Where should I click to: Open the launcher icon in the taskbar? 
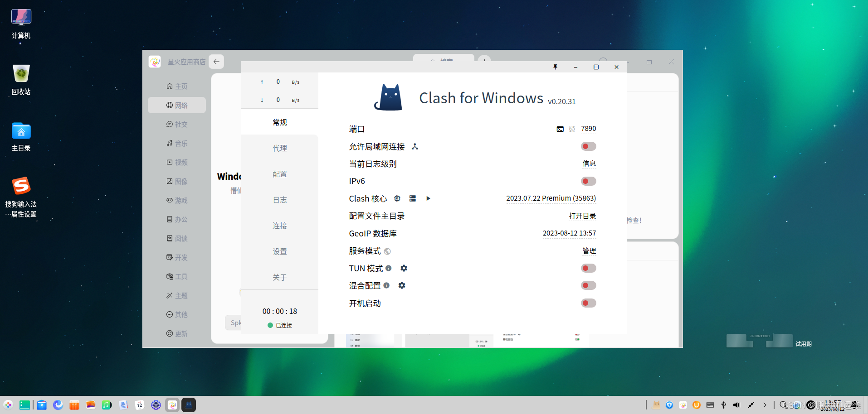tap(8, 405)
